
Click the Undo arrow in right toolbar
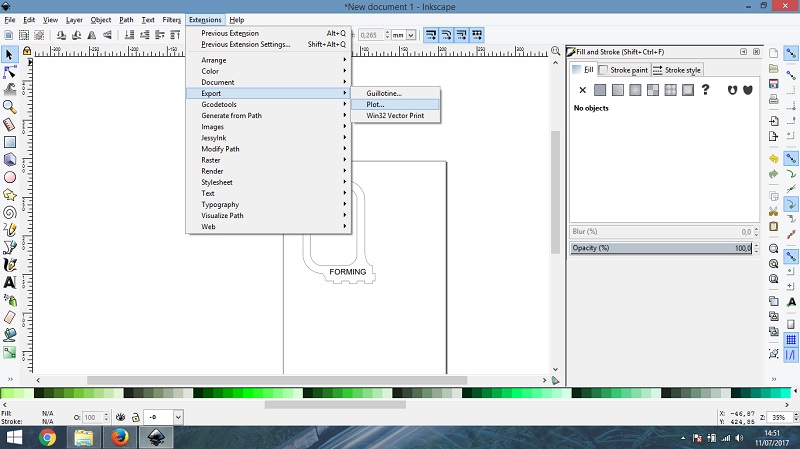[x=773, y=159]
